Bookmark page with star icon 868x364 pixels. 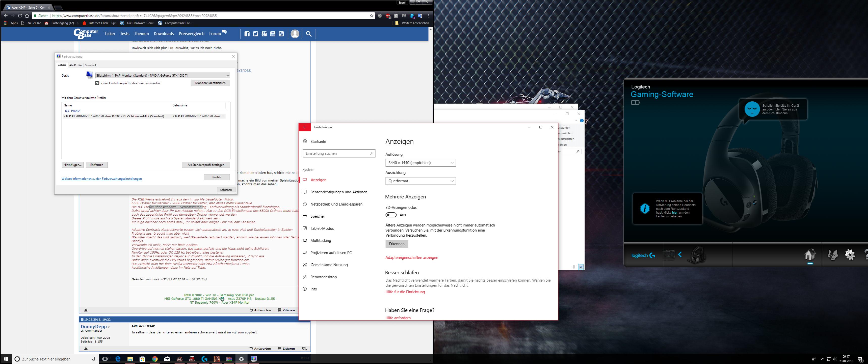click(x=372, y=15)
